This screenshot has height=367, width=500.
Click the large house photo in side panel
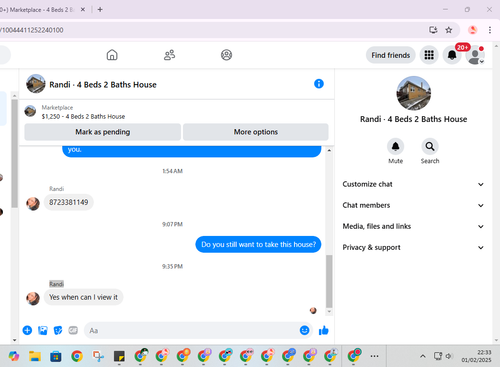pos(413,93)
